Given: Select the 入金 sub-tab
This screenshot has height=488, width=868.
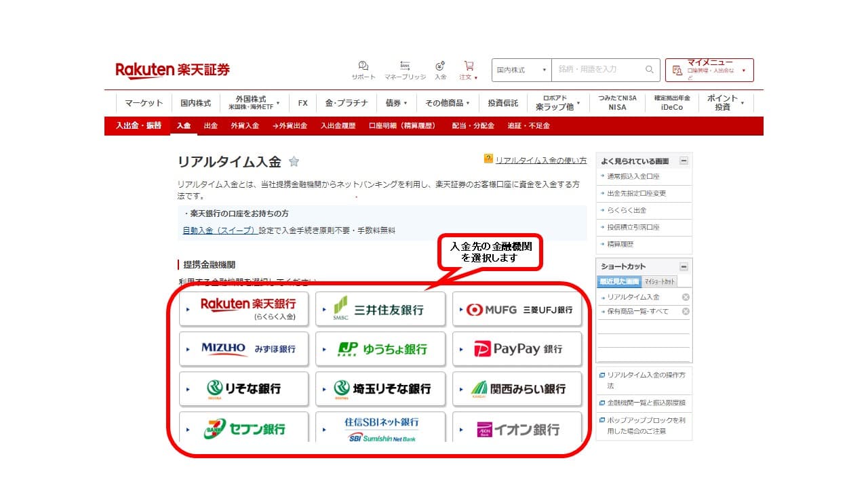Looking at the screenshot, I should (x=184, y=125).
